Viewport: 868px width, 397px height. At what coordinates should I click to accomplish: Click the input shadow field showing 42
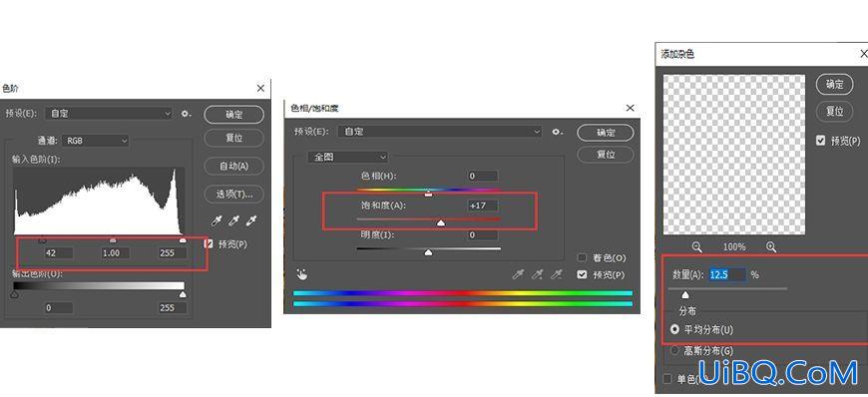(59, 253)
